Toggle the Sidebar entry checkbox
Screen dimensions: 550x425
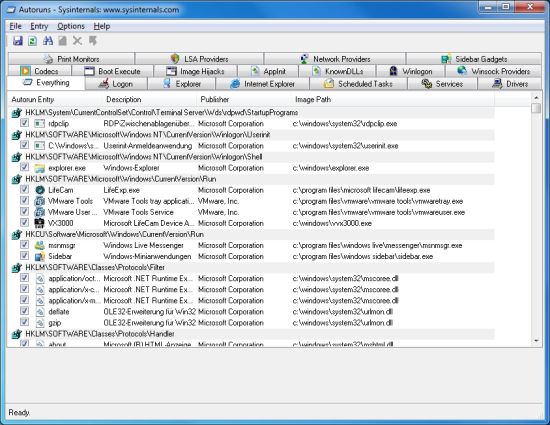[x=24, y=256]
